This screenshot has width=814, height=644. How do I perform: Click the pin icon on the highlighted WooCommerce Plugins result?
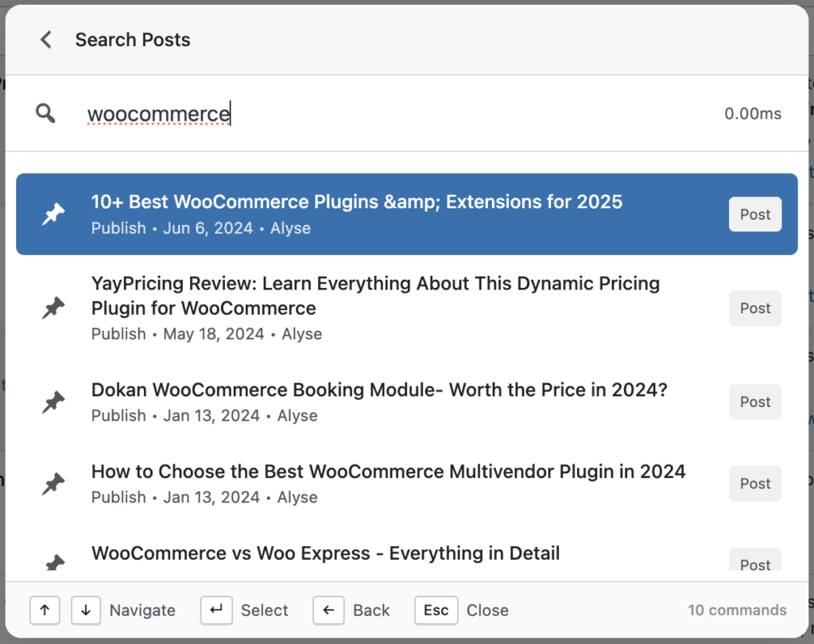click(52, 213)
